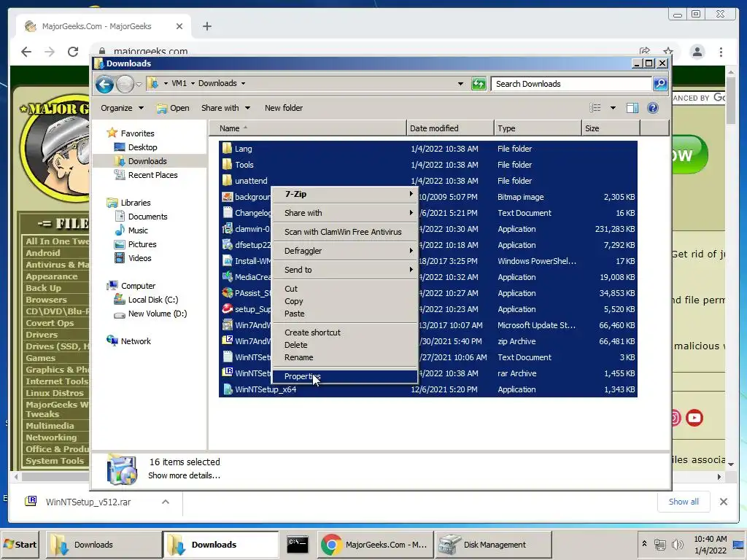The image size is (747, 560).
Task: Select the Tools folder icon
Action: [x=228, y=164]
